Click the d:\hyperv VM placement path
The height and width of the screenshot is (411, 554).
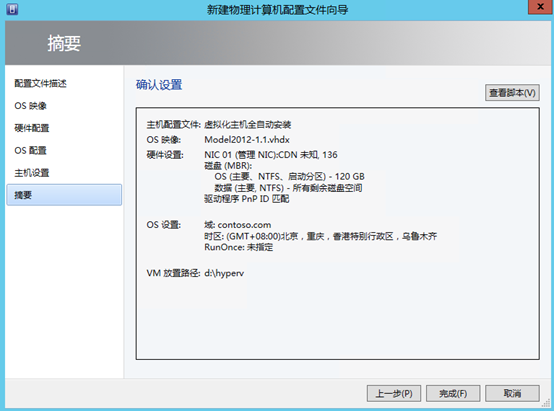(x=224, y=273)
